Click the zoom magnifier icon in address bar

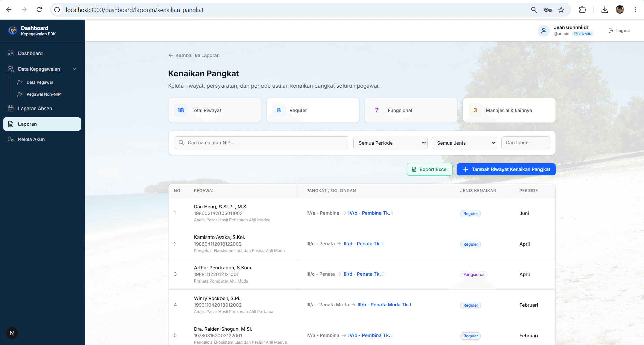(x=534, y=10)
